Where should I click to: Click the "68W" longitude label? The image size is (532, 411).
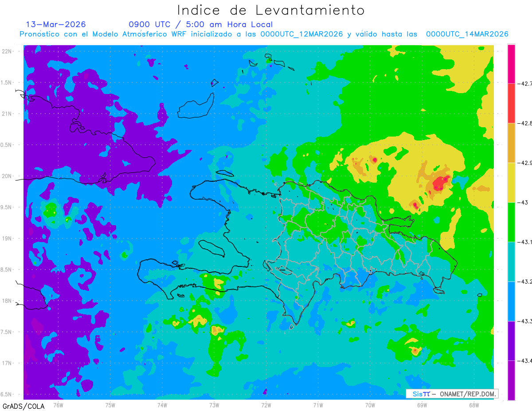474,405
